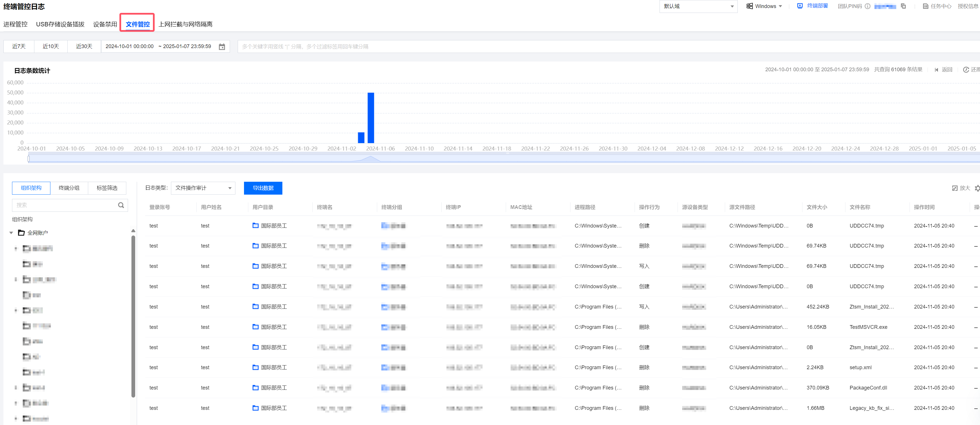
Task: Open 授权信息 link
Action: [x=968, y=6]
